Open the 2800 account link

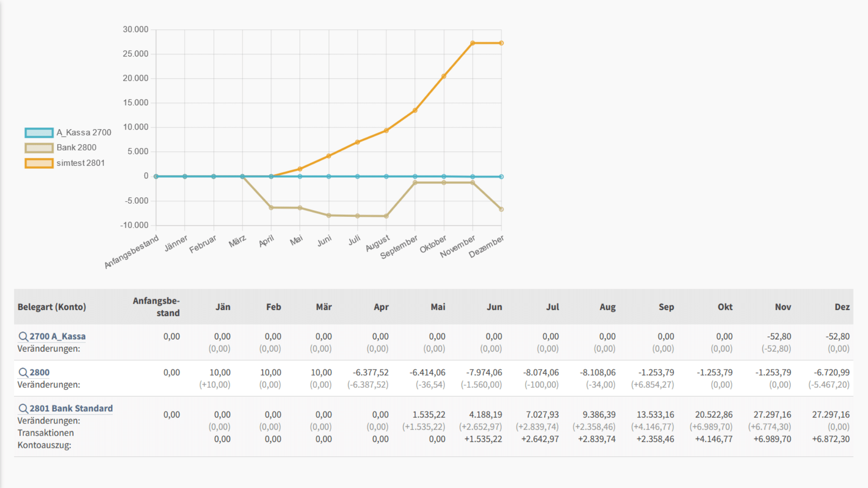[40, 373]
